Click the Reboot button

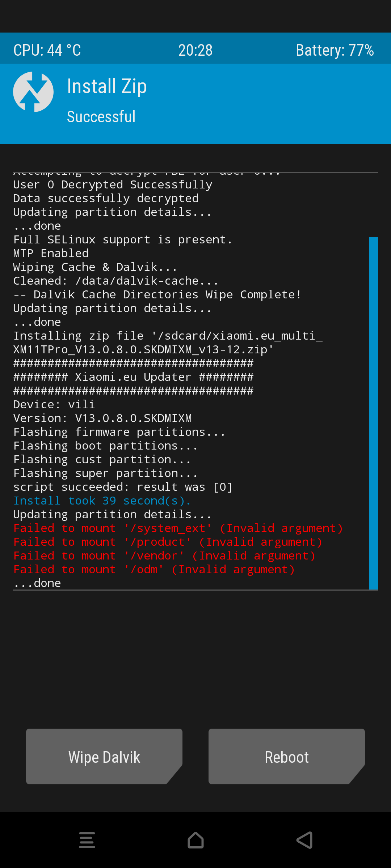[287, 757]
